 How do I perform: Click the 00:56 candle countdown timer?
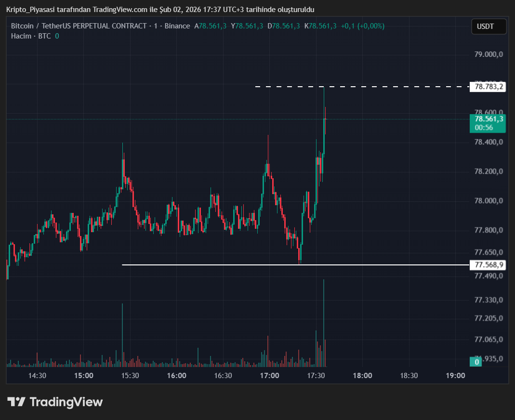point(483,128)
